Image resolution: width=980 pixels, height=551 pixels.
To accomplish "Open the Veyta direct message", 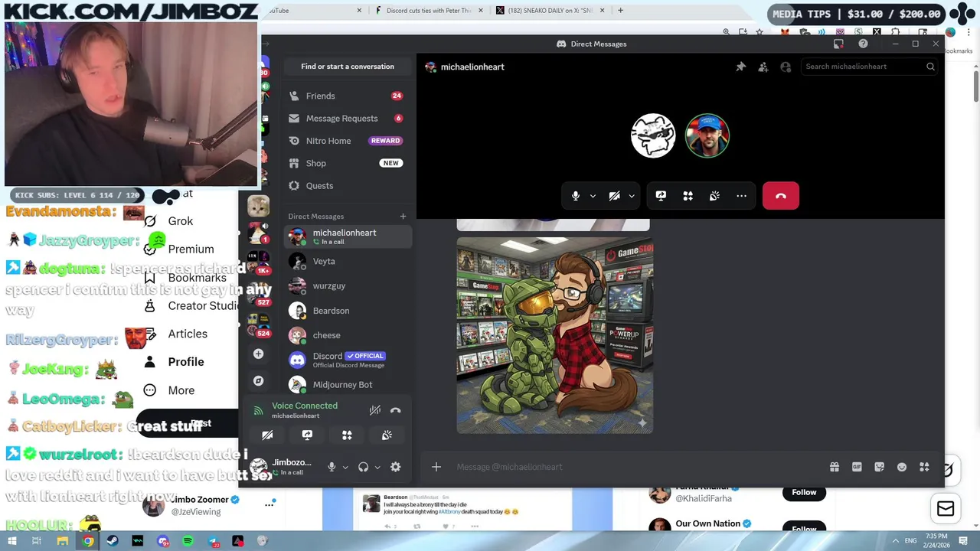I will [x=347, y=261].
